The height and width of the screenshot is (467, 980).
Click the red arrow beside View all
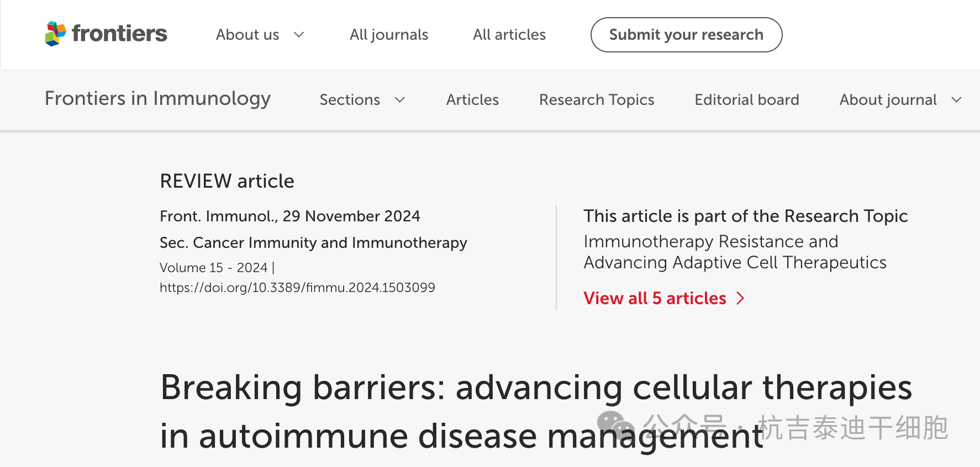pyautogui.click(x=741, y=299)
